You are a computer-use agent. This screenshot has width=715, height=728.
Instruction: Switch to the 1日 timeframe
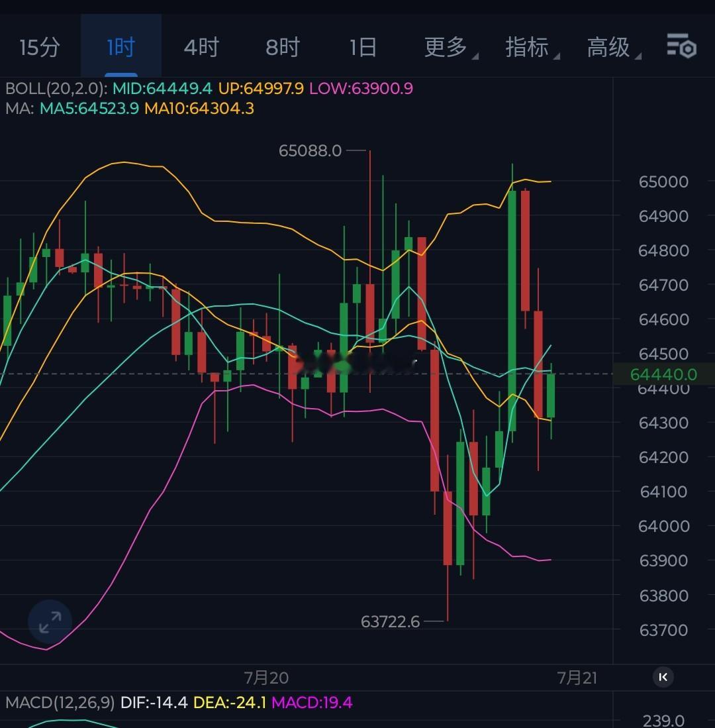pos(363,47)
